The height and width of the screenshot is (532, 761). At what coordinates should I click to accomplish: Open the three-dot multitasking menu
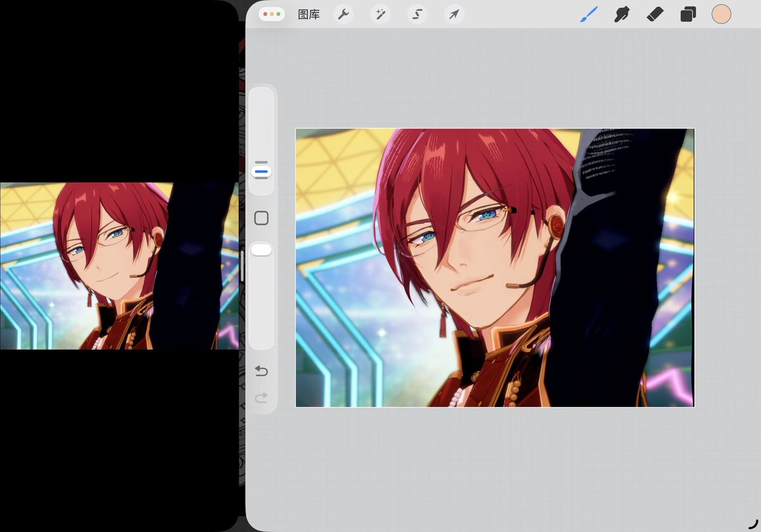(272, 14)
